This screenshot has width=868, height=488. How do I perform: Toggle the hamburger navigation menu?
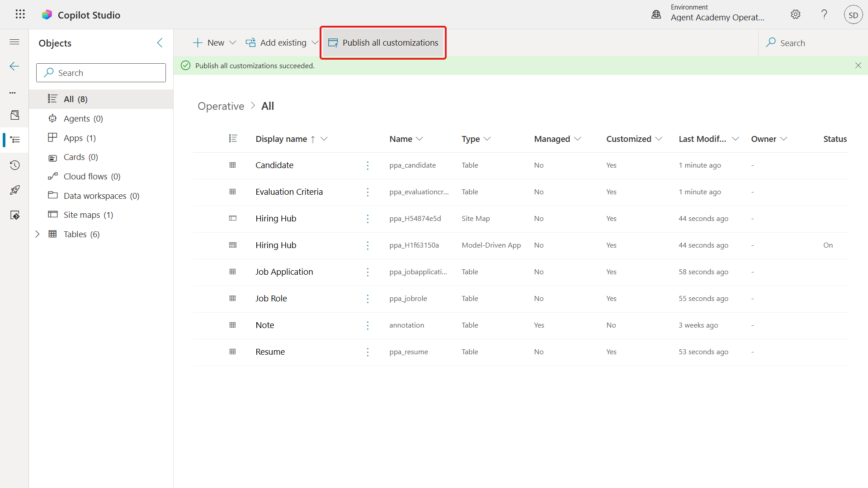pyautogui.click(x=14, y=42)
